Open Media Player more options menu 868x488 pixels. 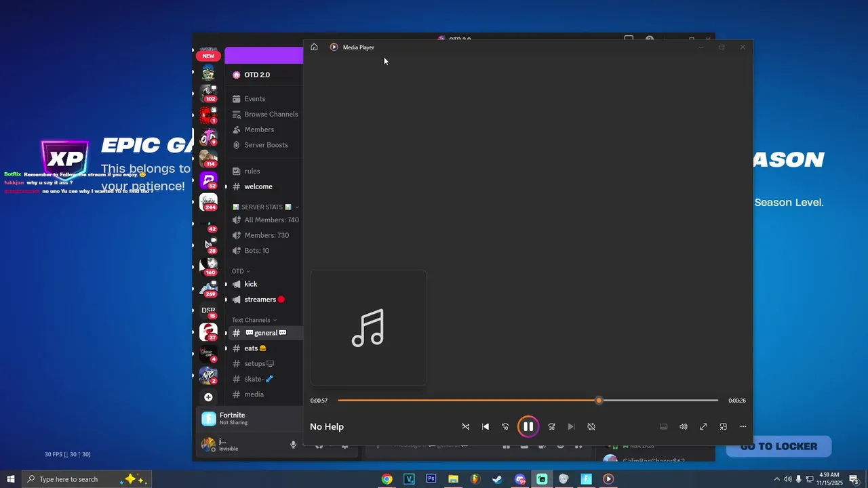tap(743, 426)
